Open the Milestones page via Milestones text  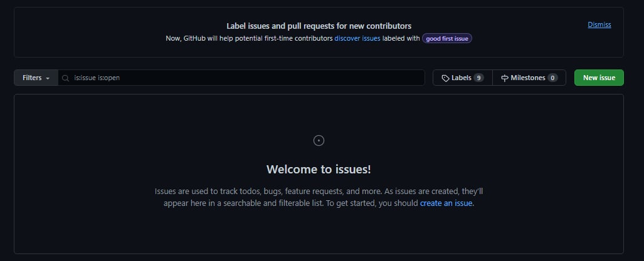point(528,78)
